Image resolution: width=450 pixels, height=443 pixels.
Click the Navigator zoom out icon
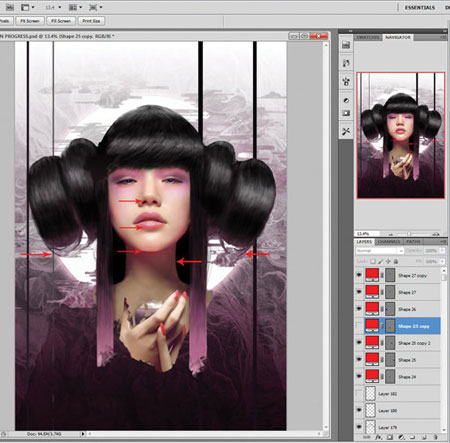tap(391, 234)
